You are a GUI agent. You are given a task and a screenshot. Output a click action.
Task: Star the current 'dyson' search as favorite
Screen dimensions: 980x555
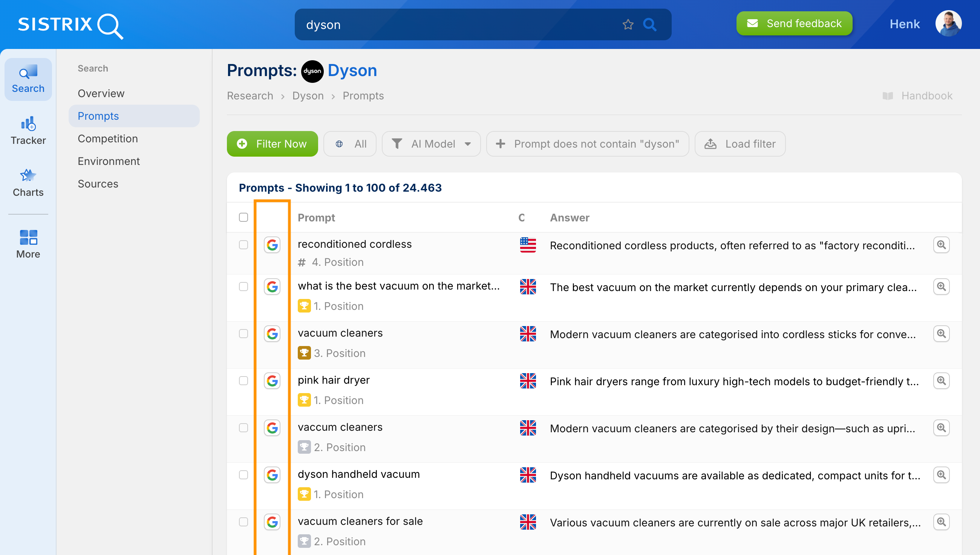(628, 24)
